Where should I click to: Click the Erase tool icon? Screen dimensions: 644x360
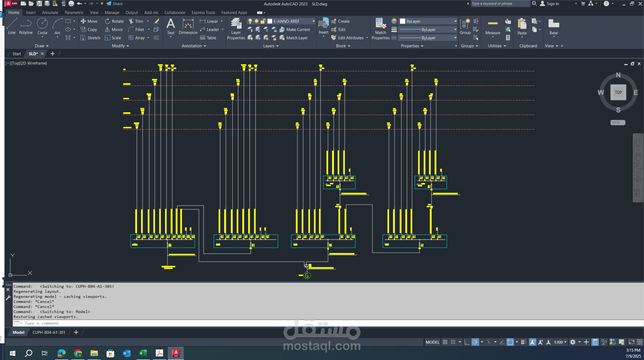pos(157,21)
